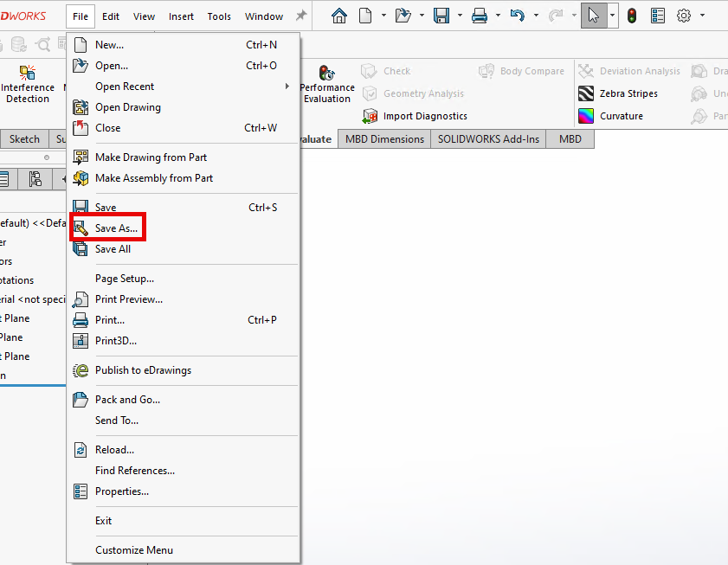Select Customize Menu entry
Image resolution: width=728 pixels, height=565 pixels.
(184, 550)
